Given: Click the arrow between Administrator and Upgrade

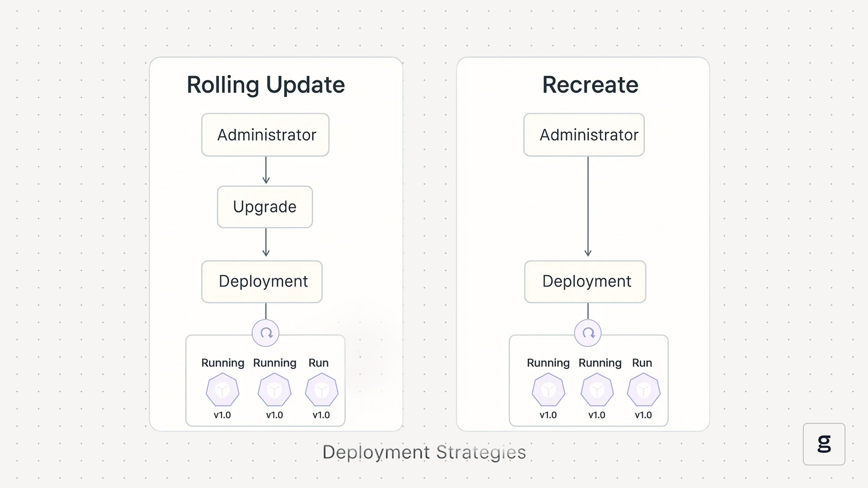Looking at the screenshot, I should (266, 170).
